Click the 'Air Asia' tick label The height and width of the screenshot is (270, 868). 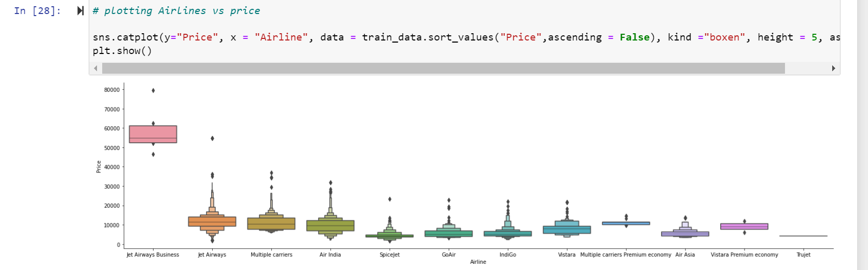(685, 255)
